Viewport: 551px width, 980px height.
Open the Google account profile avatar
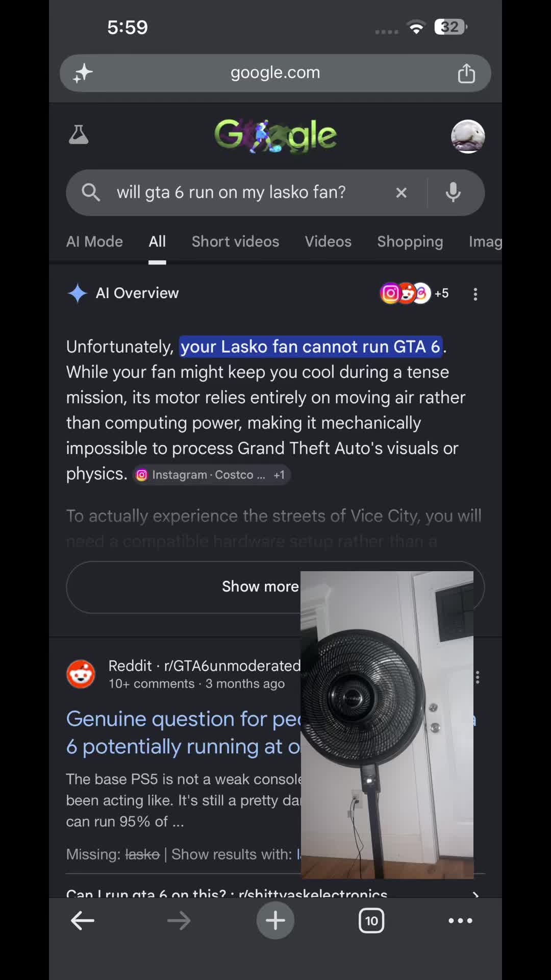(468, 136)
